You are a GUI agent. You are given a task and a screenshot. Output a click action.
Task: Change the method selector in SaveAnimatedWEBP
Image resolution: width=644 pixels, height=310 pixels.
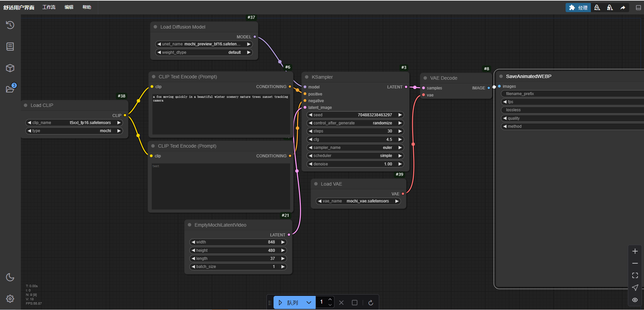click(x=572, y=126)
